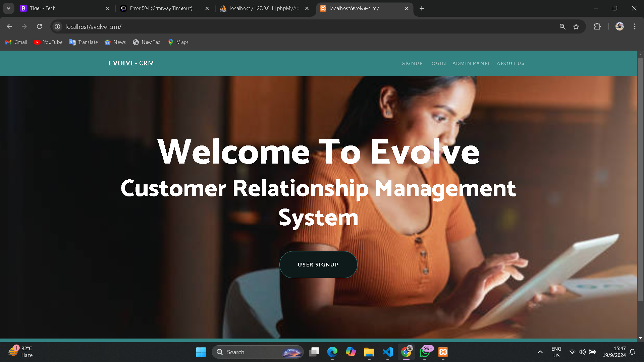Open the zoom magnifier icon in address bar
The width and height of the screenshot is (644, 362).
pos(562,26)
